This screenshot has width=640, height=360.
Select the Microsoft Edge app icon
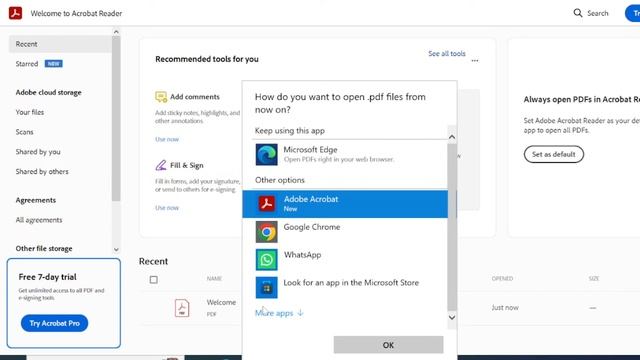[x=267, y=154]
